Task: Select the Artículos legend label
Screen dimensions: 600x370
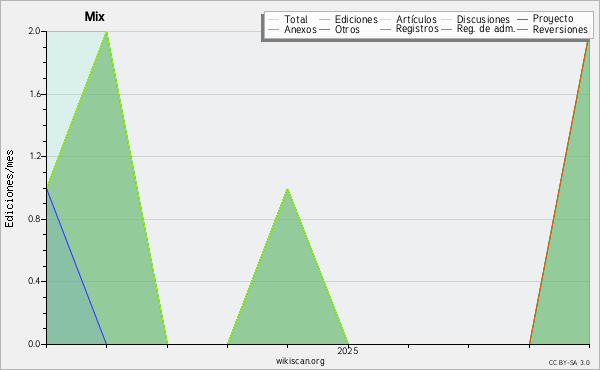Action: point(416,19)
